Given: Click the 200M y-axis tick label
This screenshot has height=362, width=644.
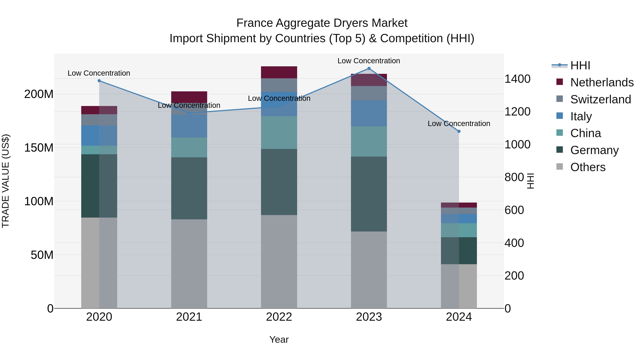Looking at the screenshot, I should click(x=39, y=94).
